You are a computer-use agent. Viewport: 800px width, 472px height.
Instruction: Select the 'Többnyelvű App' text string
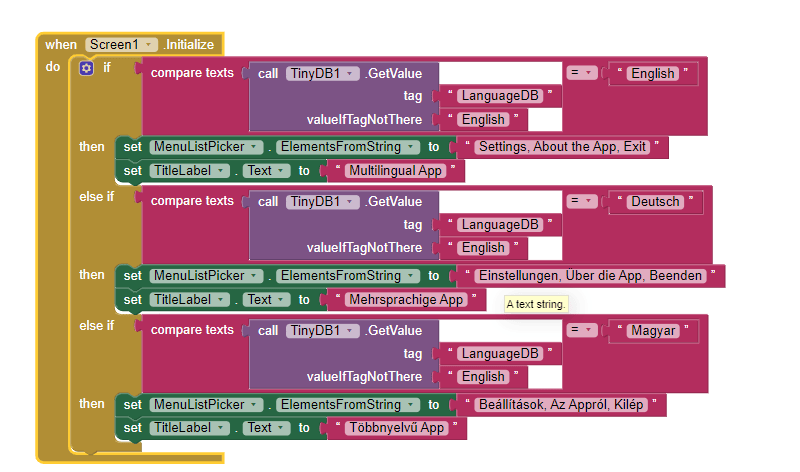(x=396, y=428)
